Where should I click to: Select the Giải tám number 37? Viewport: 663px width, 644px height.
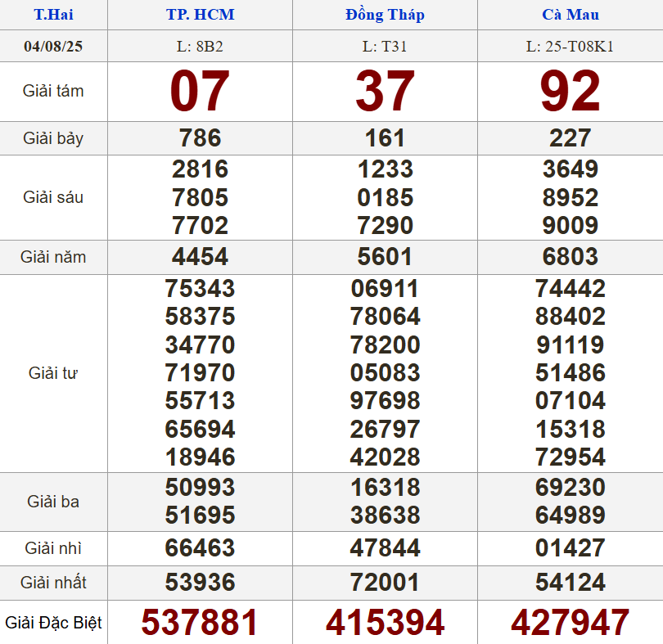[385, 92]
